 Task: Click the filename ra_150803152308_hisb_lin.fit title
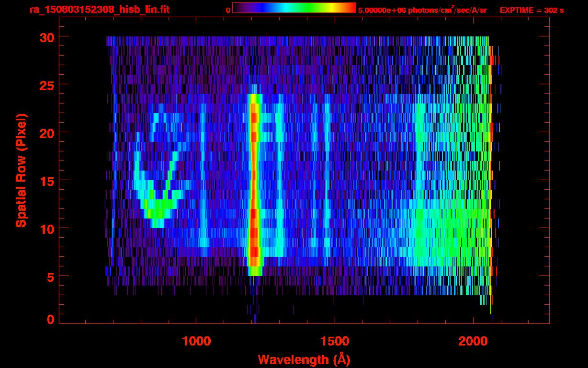(99, 10)
